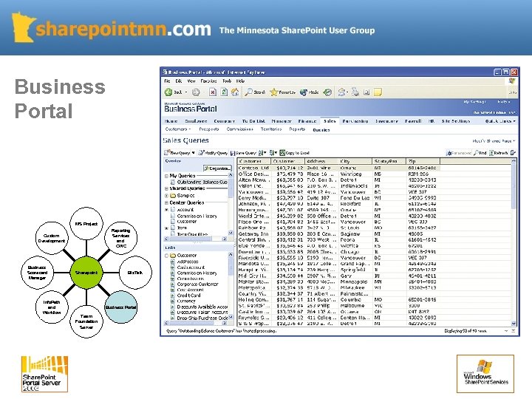This screenshot has height=399, width=532.
Task: Sort by the Zip column header
Action: [x=423, y=161]
